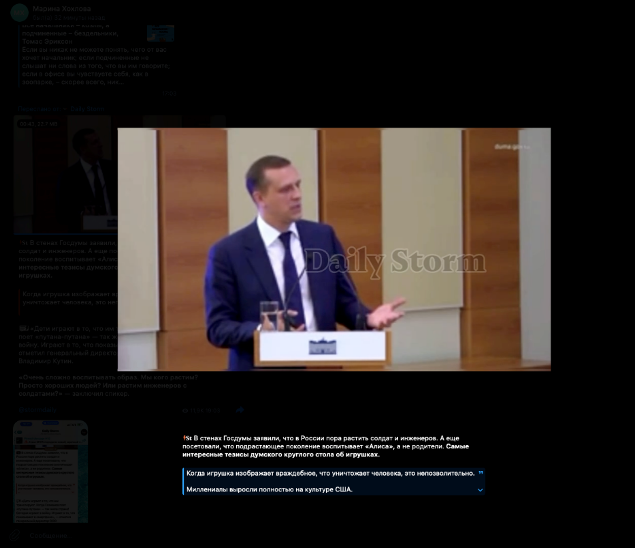Click the quote marks icon on the quote
Viewport: 635px width, 550px height.
(x=481, y=473)
